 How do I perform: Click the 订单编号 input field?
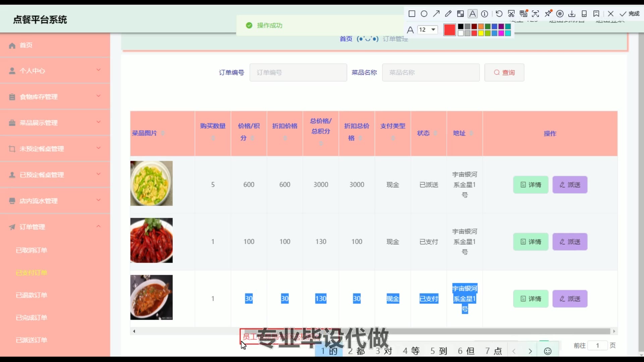pyautogui.click(x=298, y=72)
